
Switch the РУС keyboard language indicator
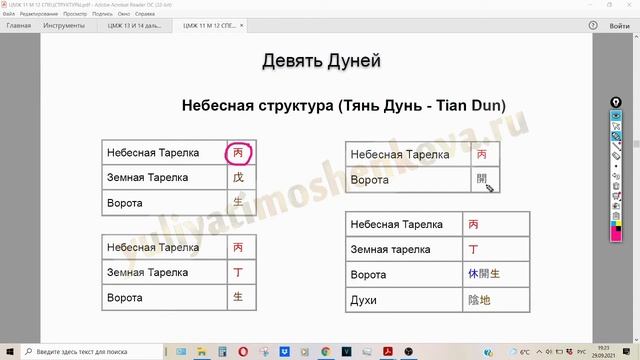pyautogui.click(x=582, y=351)
